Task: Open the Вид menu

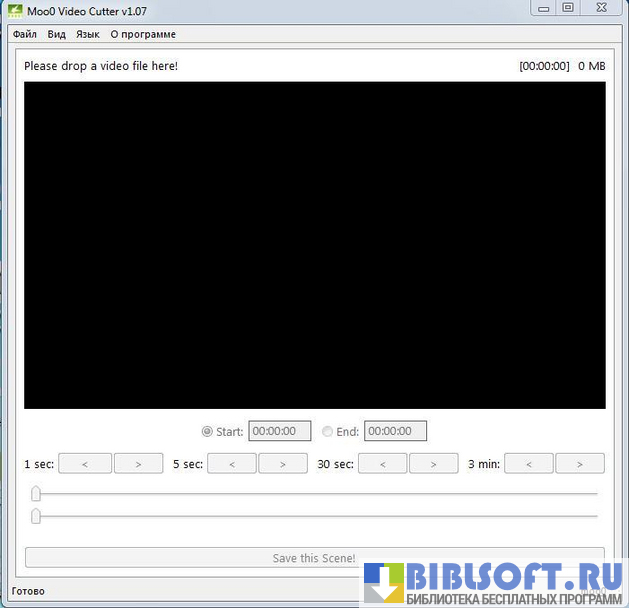Action: tap(57, 34)
